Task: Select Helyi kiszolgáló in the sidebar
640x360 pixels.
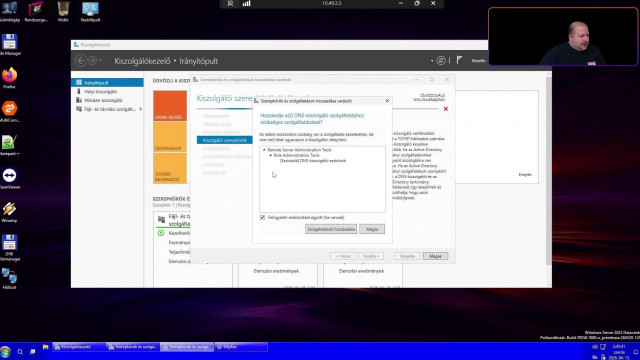Action: pyautogui.click(x=107, y=91)
